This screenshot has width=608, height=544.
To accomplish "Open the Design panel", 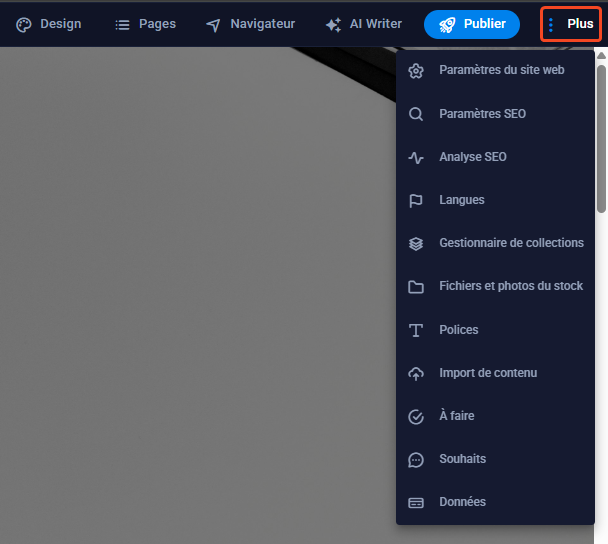I will 48,24.
